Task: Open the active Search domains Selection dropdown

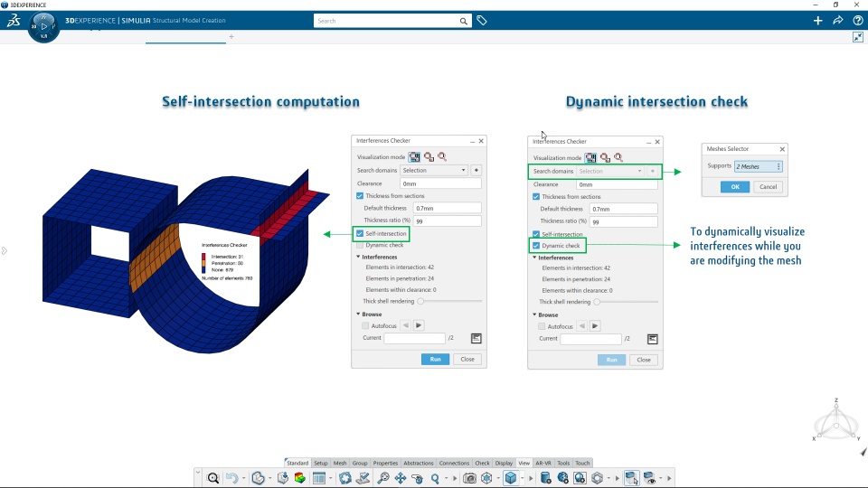Action: pyautogui.click(x=434, y=171)
